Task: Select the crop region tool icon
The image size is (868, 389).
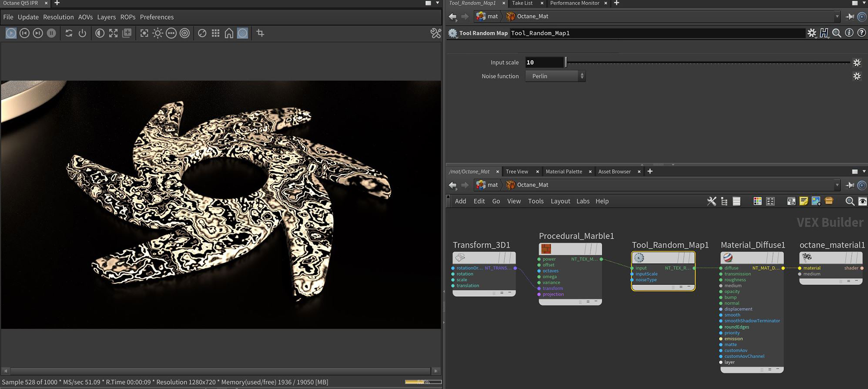Action: click(260, 33)
